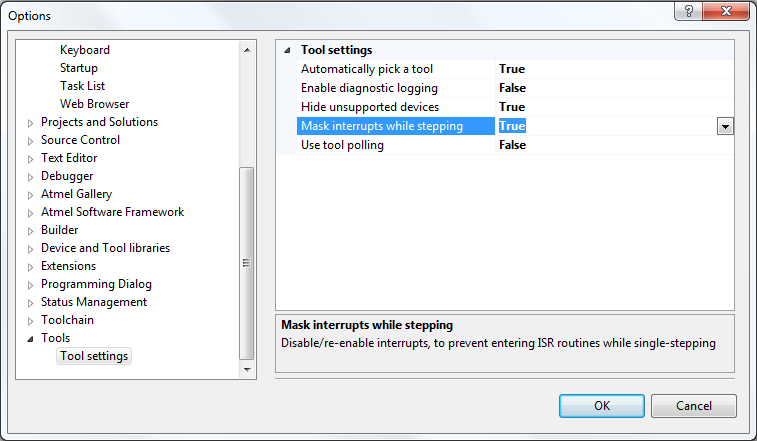
Task: Confirm changes with the OK button
Action: (602, 406)
